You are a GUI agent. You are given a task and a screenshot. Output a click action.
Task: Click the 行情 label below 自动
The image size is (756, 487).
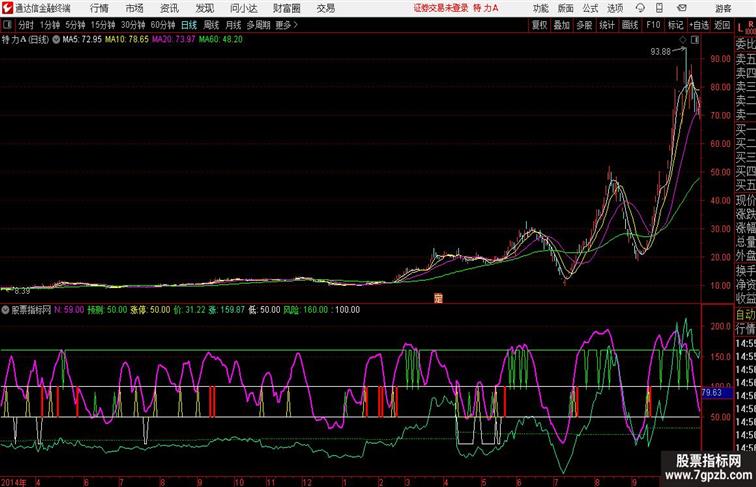coord(746,329)
